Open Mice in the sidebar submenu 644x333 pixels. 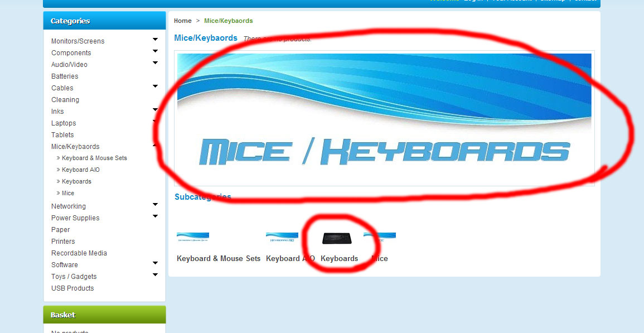click(x=68, y=193)
